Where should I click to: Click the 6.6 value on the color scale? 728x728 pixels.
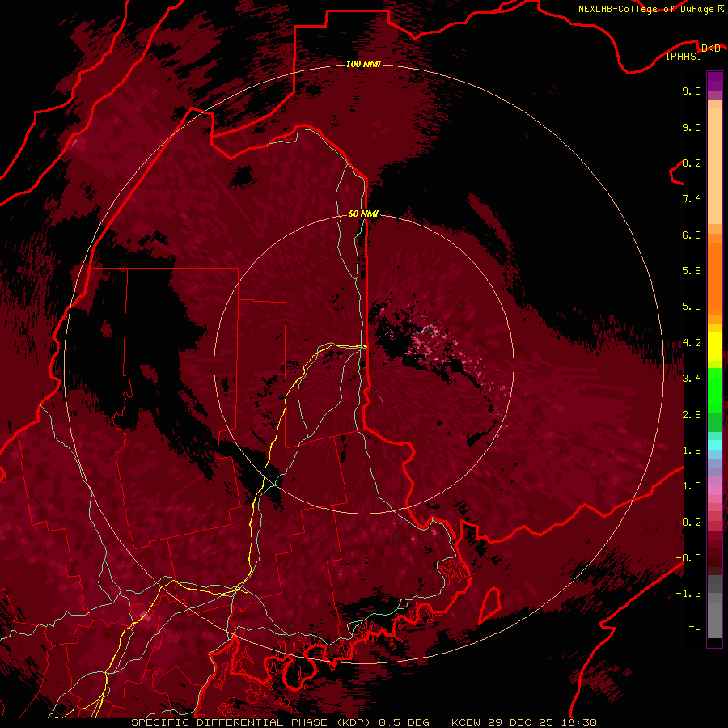[692, 235]
